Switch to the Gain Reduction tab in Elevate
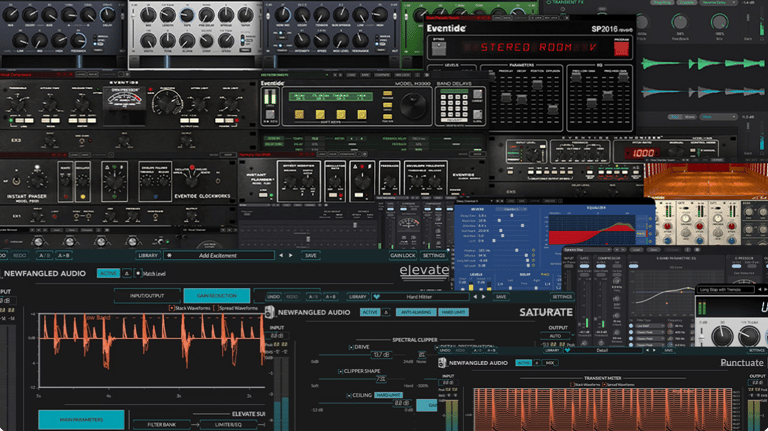Viewport: 768px width, 431px height. (x=216, y=296)
